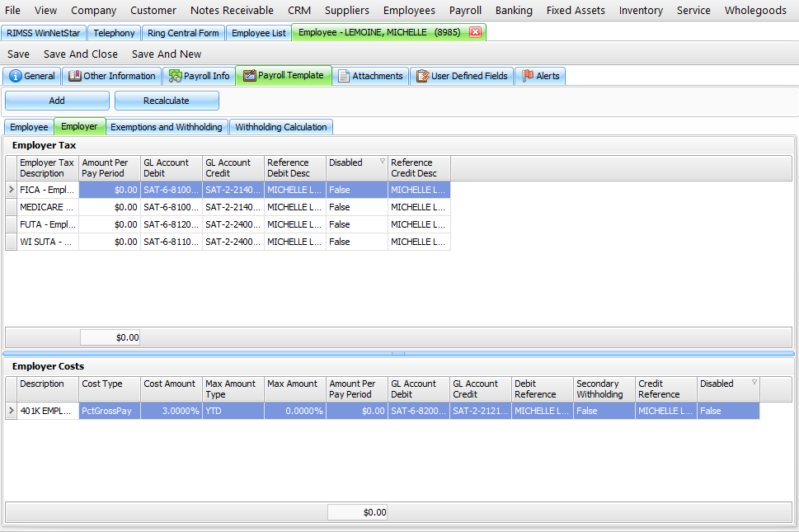The image size is (799, 532).
Task: Click the User Defined Fields icon
Action: pyautogui.click(x=422, y=76)
